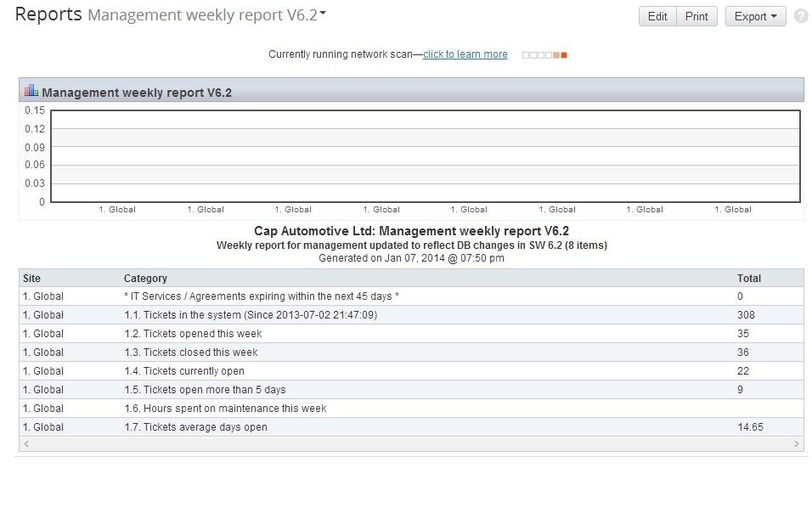Open the help question mark icon
Image resolution: width=812 pixels, height=519 pixels.
tap(799, 15)
